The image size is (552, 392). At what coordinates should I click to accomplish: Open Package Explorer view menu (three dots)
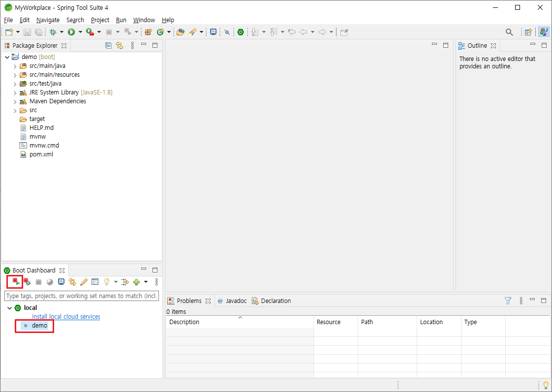tap(132, 45)
